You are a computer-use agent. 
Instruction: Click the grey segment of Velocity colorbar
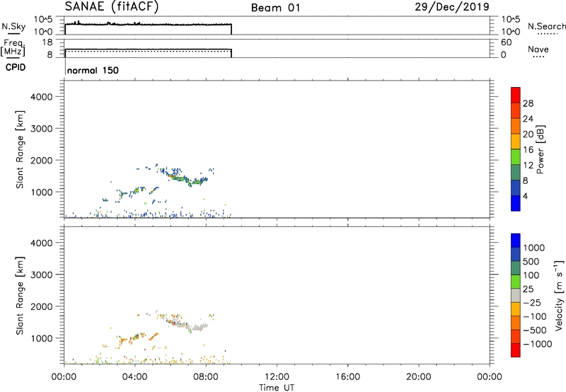tap(516, 295)
